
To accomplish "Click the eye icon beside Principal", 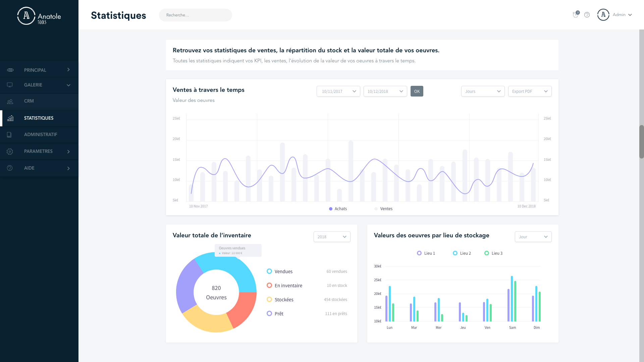I will pos(10,70).
